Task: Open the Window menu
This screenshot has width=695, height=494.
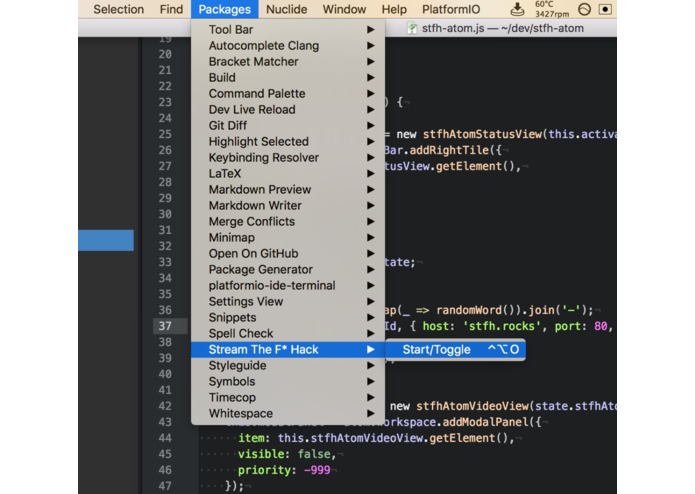Action: point(344,9)
